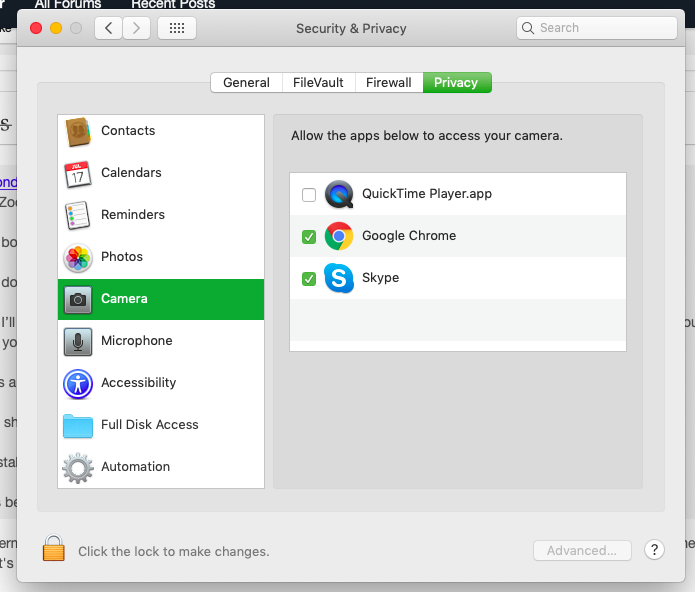This screenshot has height=592, width=695.
Task: Uncheck Google Chrome camera access
Action: click(x=309, y=237)
